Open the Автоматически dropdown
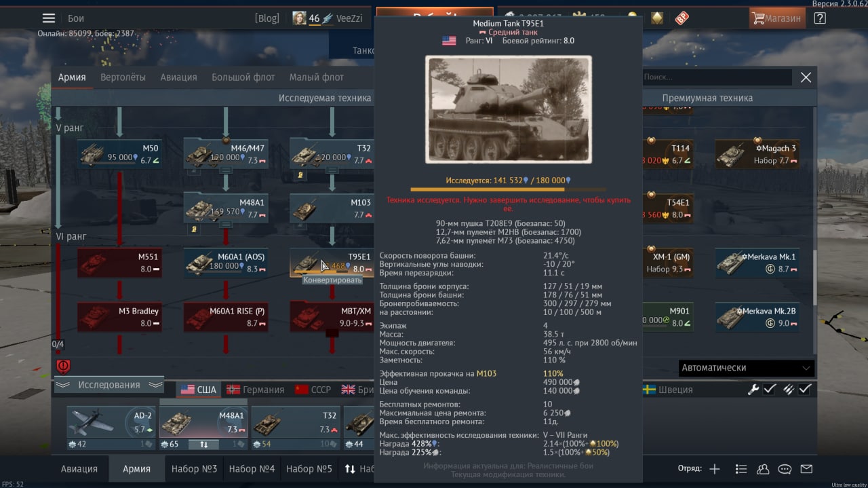 746,368
